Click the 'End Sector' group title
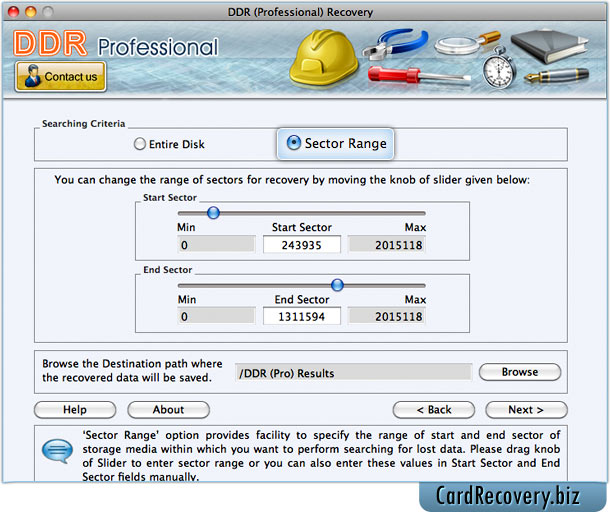 click(x=168, y=270)
